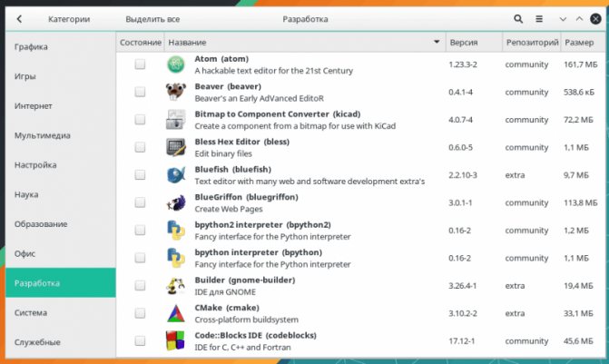Open search with the magnifier icon
Screen dimensions: 609x364
click(x=517, y=19)
